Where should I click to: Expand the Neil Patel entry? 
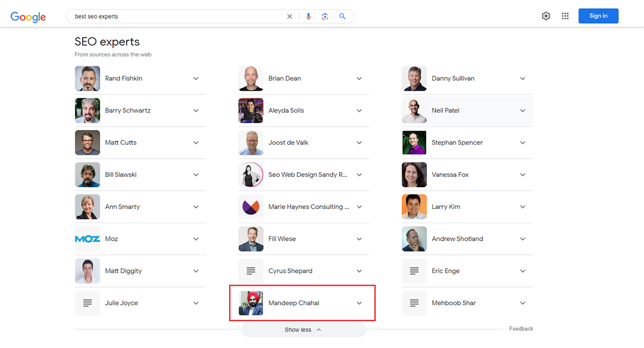[x=523, y=110]
